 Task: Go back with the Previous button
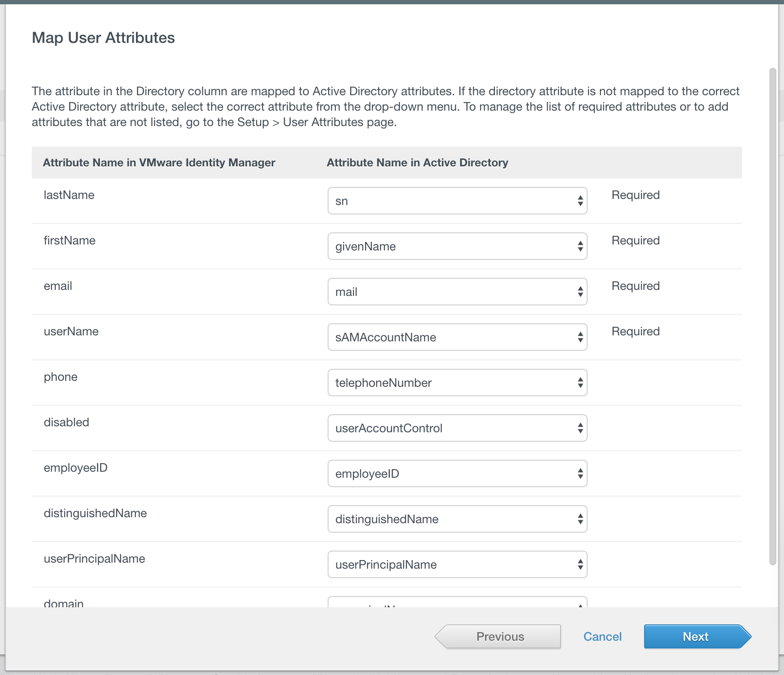click(499, 636)
